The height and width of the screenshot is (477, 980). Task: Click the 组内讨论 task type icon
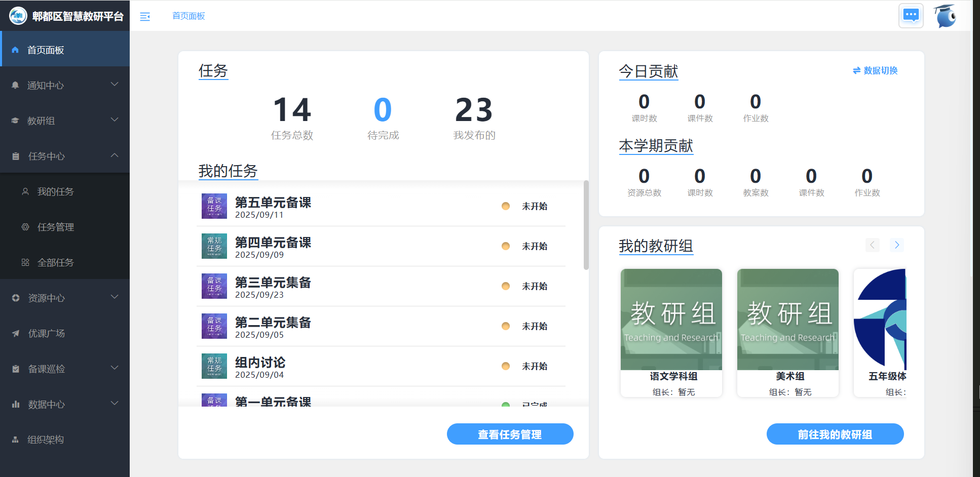tap(214, 366)
